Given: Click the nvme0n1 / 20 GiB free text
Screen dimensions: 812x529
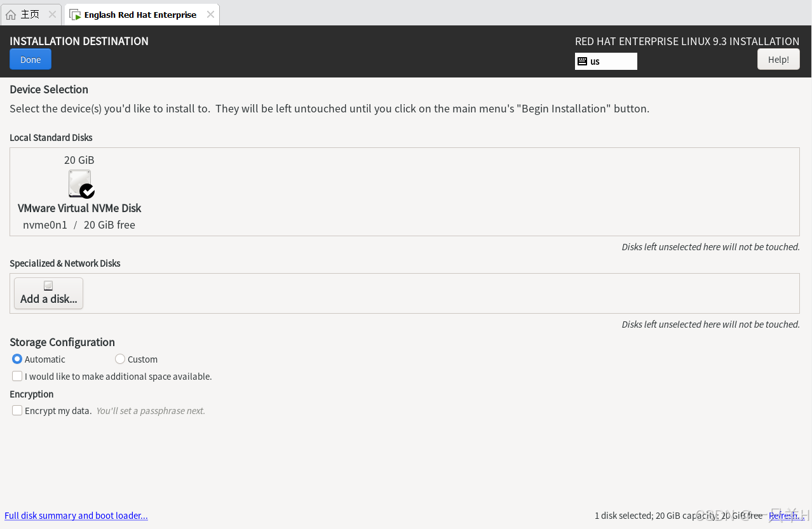Looking at the screenshot, I should 79,225.
